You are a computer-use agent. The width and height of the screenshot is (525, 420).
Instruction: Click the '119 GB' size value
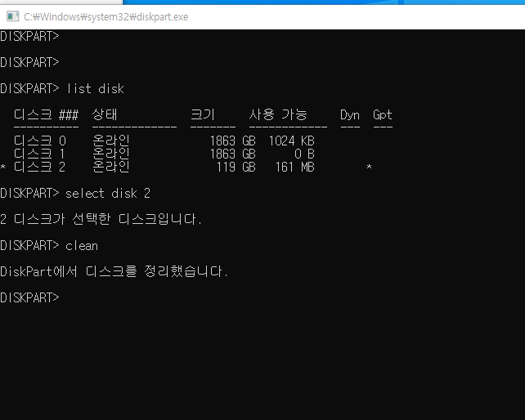tap(236, 167)
